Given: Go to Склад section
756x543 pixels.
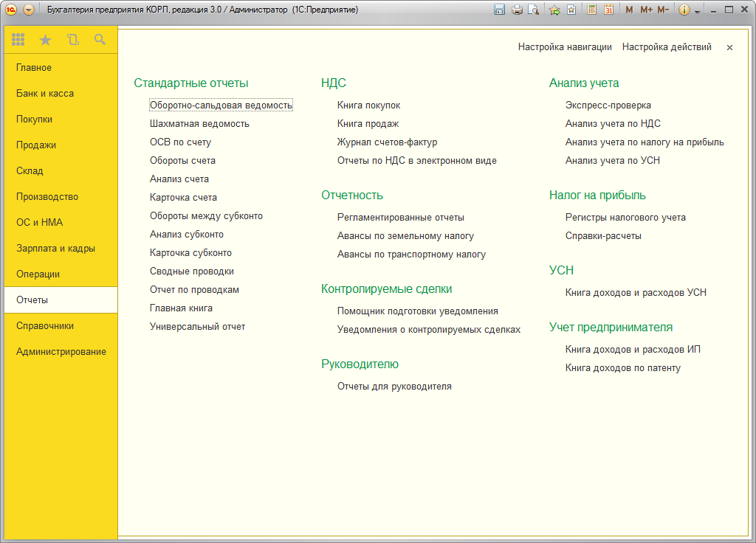Looking at the screenshot, I should [x=61, y=170].
